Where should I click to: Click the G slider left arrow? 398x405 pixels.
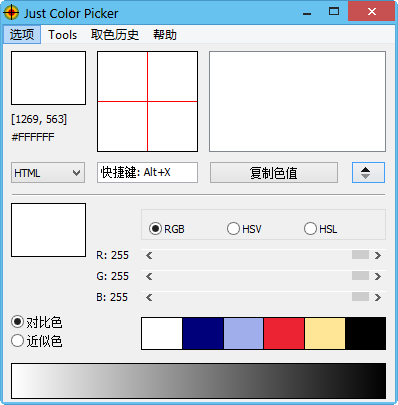149,277
